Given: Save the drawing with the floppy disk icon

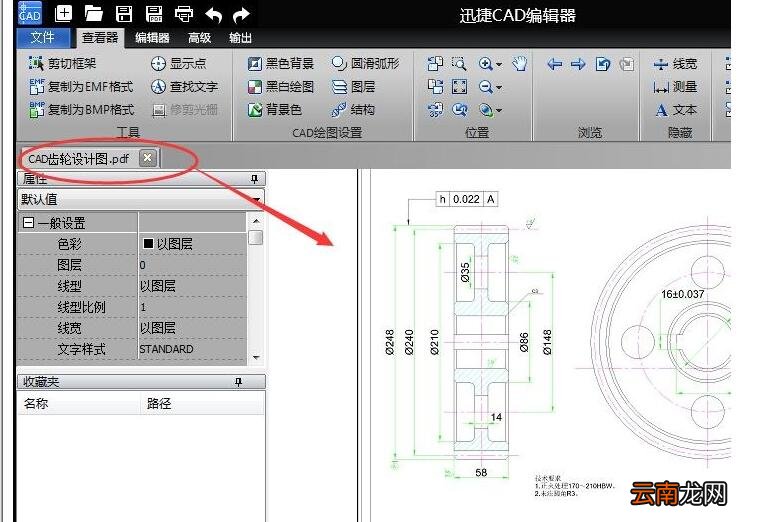Looking at the screenshot, I should click(x=124, y=14).
